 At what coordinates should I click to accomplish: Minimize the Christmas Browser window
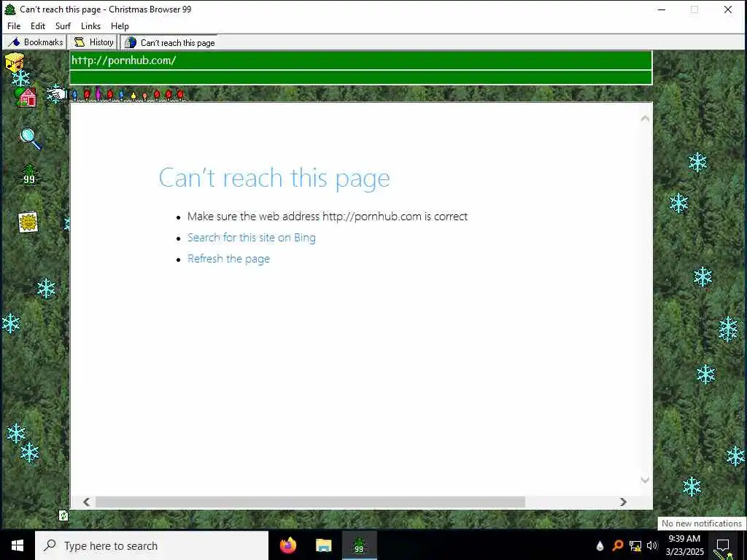point(661,9)
